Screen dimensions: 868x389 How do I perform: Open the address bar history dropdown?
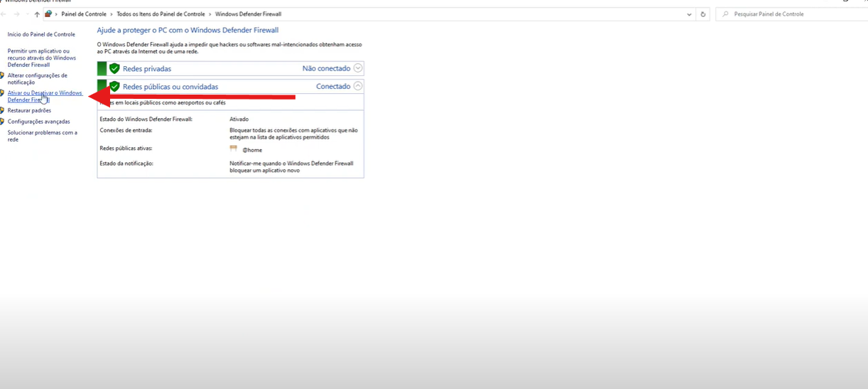pos(689,14)
